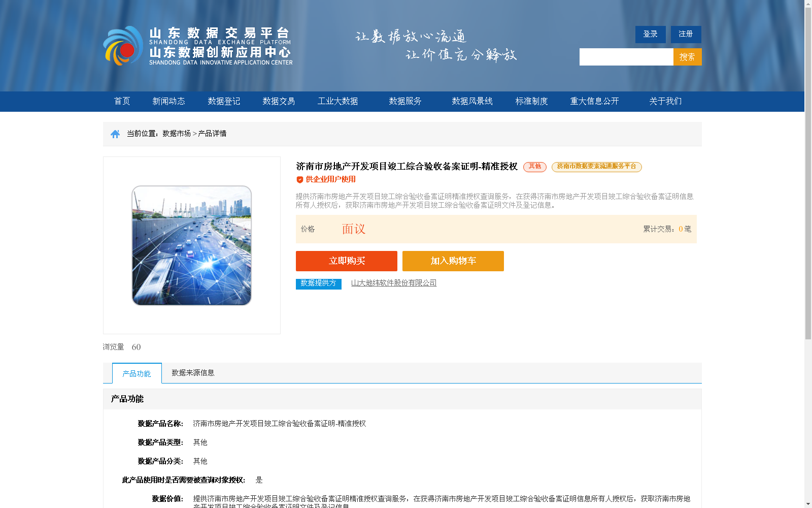Switch to the 产品功能 tab
The width and height of the screenshot is (812, 508).
(x=137, y=373)
